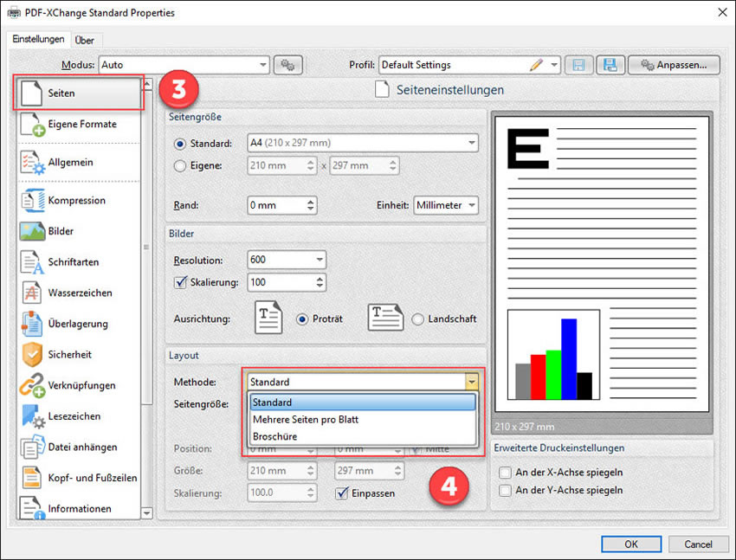Enable An der Y-Achse spiegeln
The width and height of the screenshot is (736, 560).
(505, 491)
